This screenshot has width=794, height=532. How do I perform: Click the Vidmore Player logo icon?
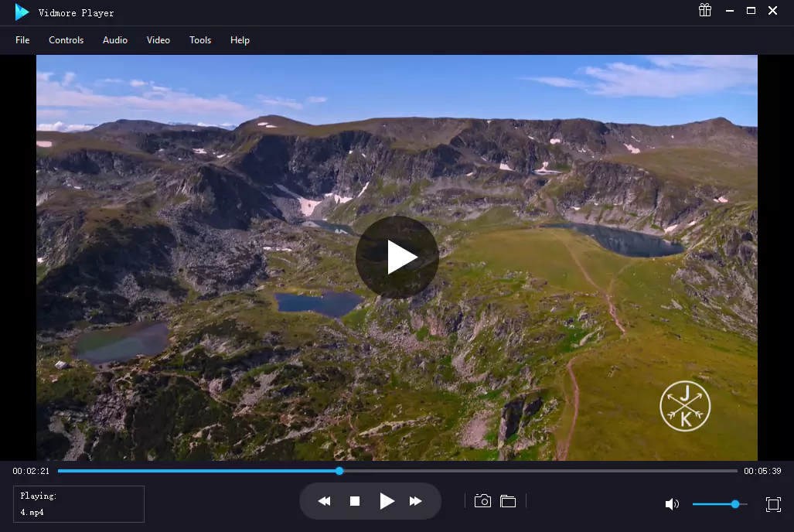[x=21, y=12]
